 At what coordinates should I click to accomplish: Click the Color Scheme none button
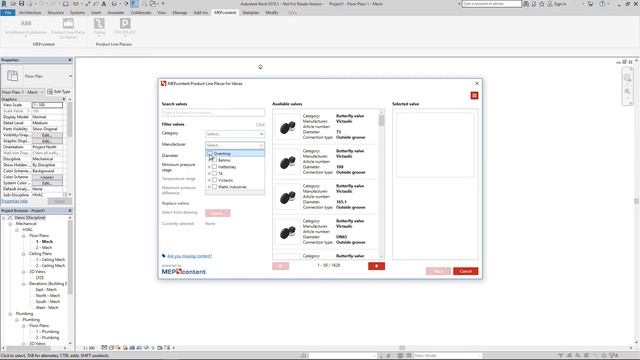47,177
